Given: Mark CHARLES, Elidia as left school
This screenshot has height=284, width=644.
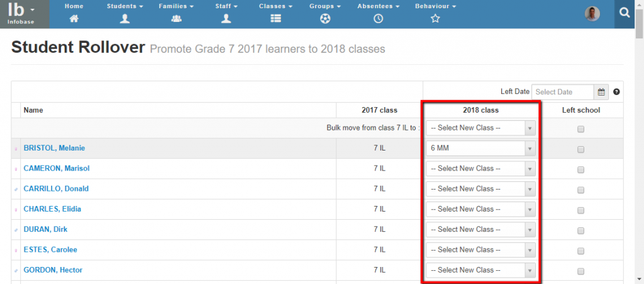Looking at the screenshot, I should click(x=580, y=210).
